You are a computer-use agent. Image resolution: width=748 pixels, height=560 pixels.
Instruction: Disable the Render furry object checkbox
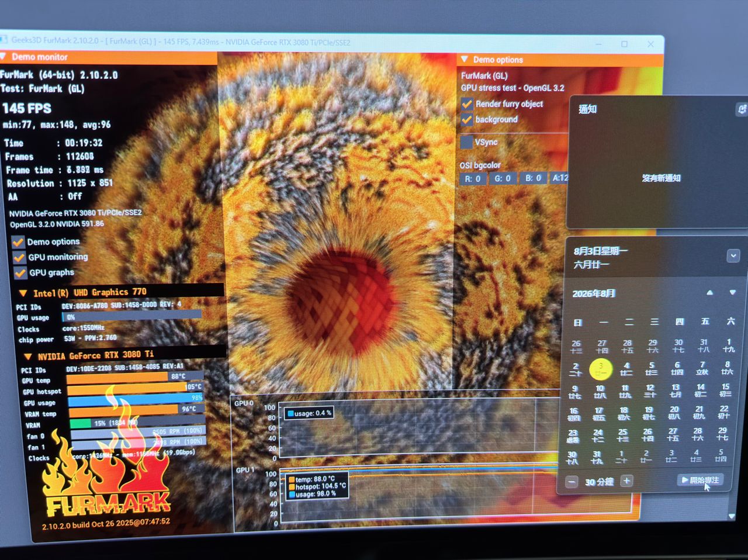[x=467, y=104]
